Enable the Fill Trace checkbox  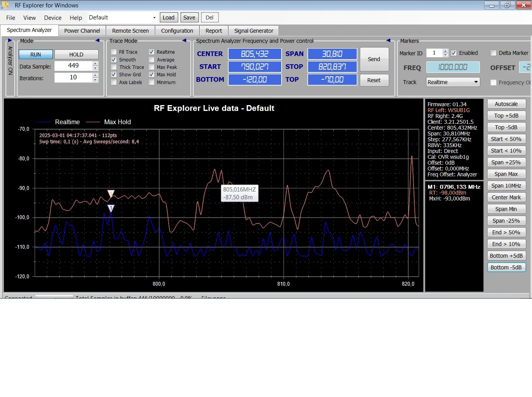click(x=114, y=52)
